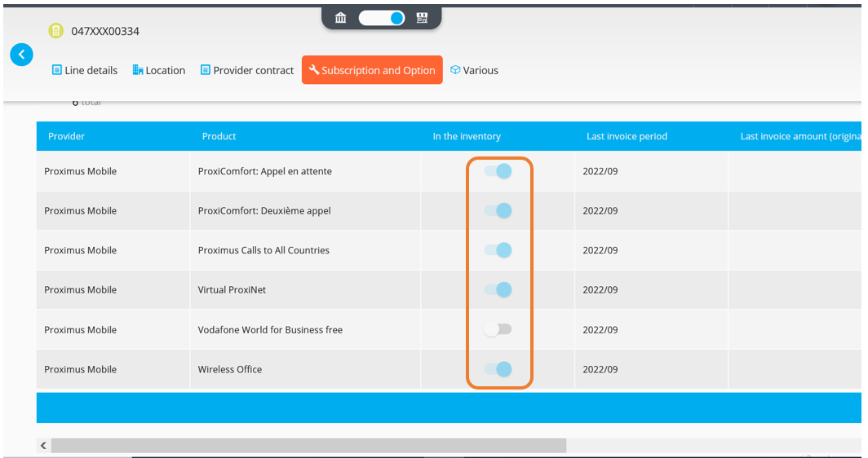Switch to the Location tab
868x458 pixels.
159,70
